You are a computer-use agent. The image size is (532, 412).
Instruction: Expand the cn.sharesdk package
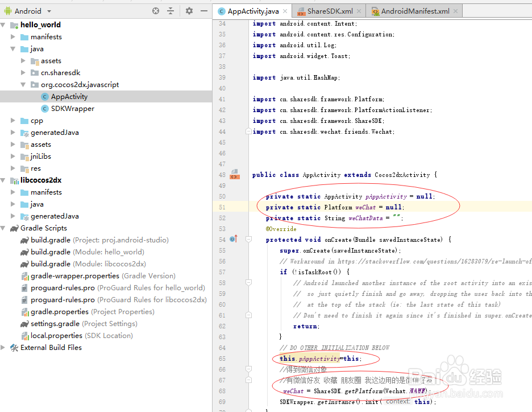(x=23, y=73)
